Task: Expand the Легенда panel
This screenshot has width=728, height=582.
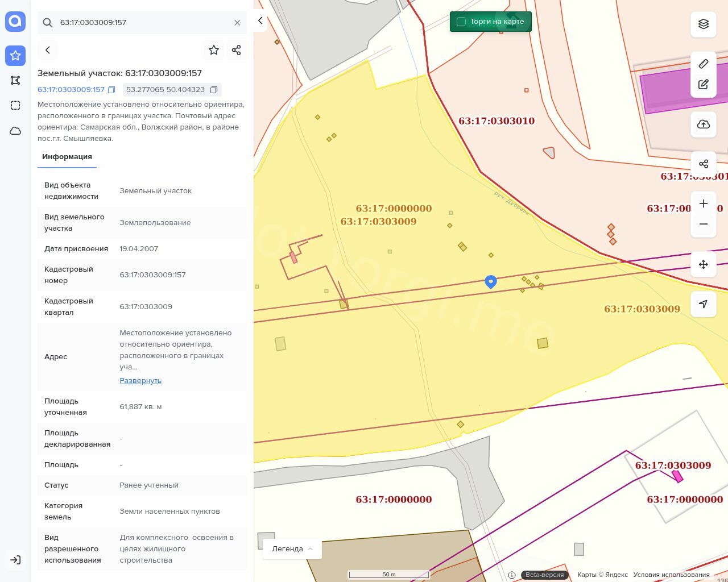Action: [292, 549]
